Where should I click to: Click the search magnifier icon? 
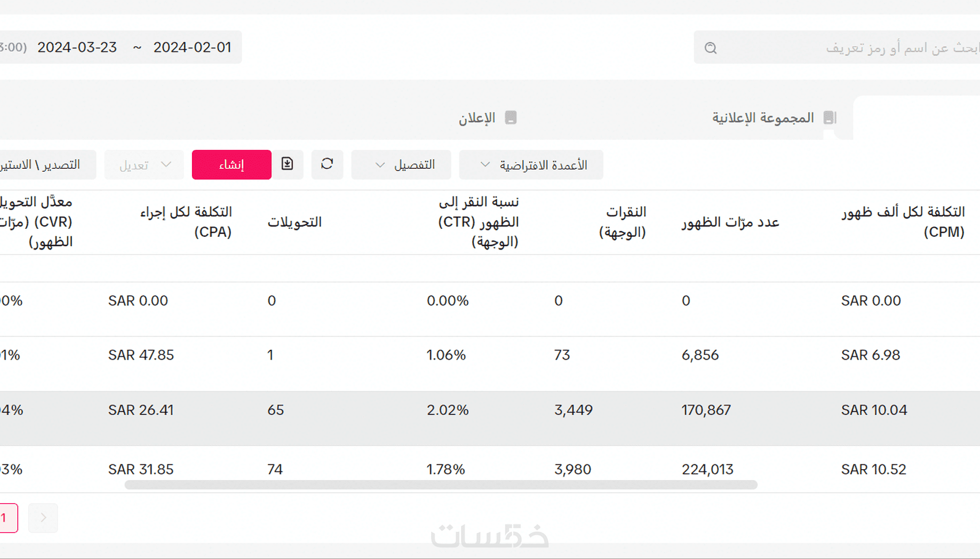coord(710,48)
